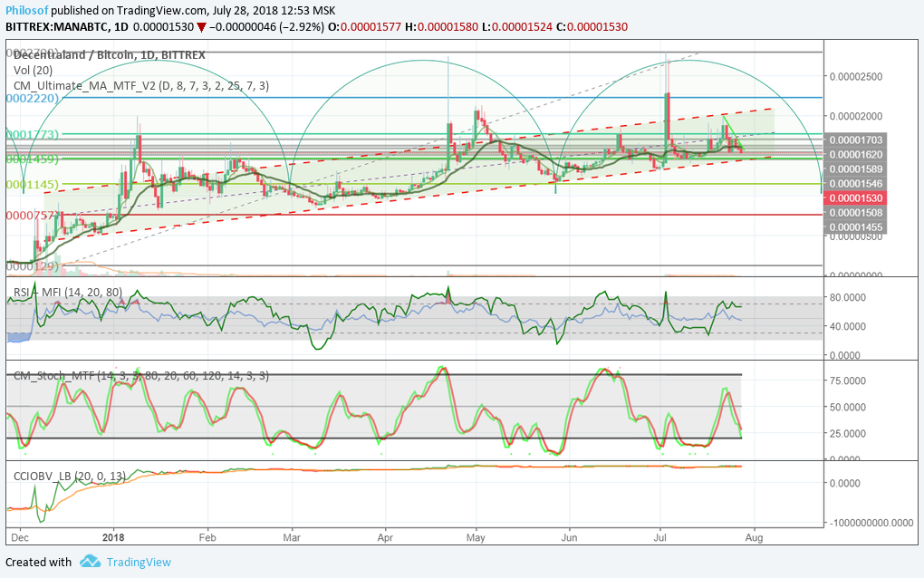Click the 0001773 teal level label

pos(33,134)
